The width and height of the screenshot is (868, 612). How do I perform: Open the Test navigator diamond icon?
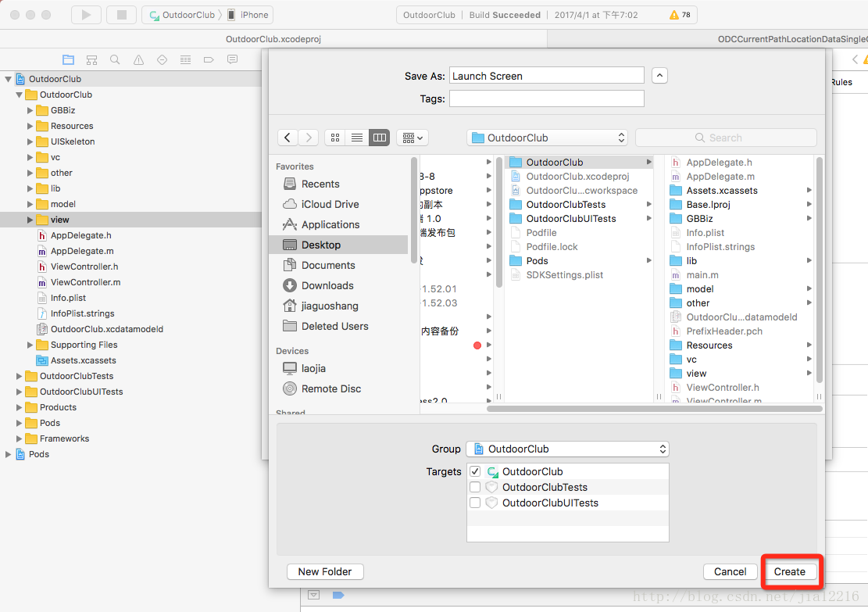163,60
